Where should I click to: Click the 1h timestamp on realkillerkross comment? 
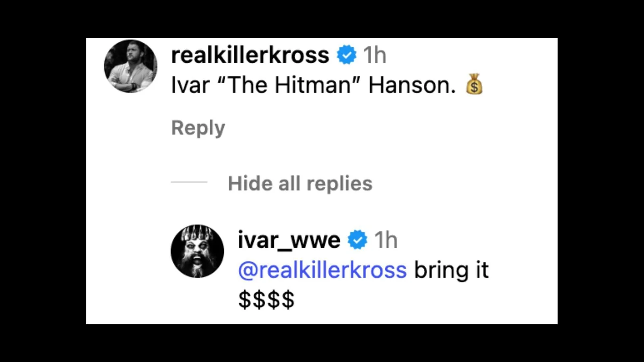click(x=374, y=55)
